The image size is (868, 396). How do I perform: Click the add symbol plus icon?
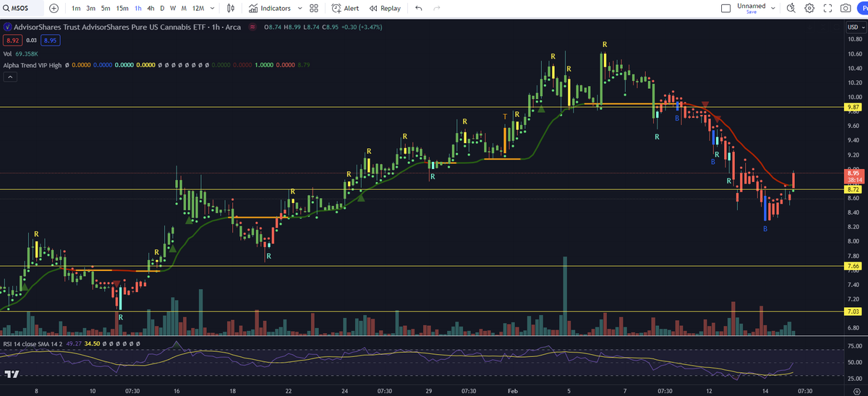54,8
